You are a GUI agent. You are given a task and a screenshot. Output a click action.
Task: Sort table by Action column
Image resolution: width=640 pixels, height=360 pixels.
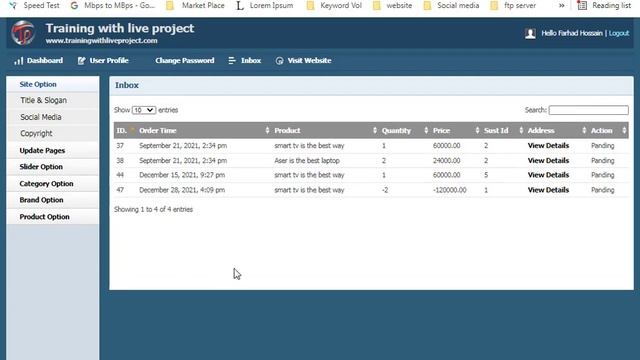tap(608, 131)
